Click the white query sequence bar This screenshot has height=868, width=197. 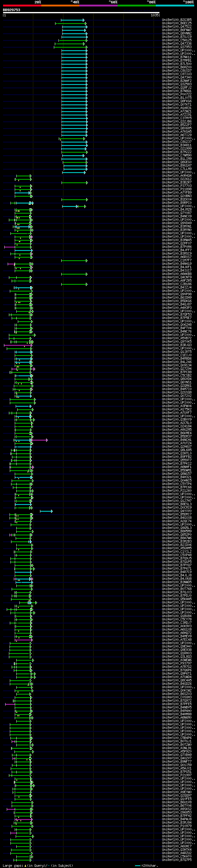click(81, 13)
